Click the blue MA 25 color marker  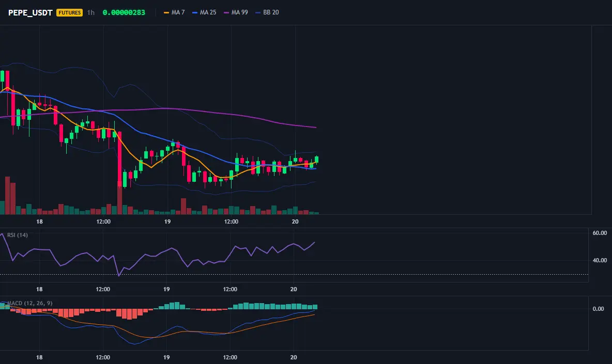coord(195,13)
